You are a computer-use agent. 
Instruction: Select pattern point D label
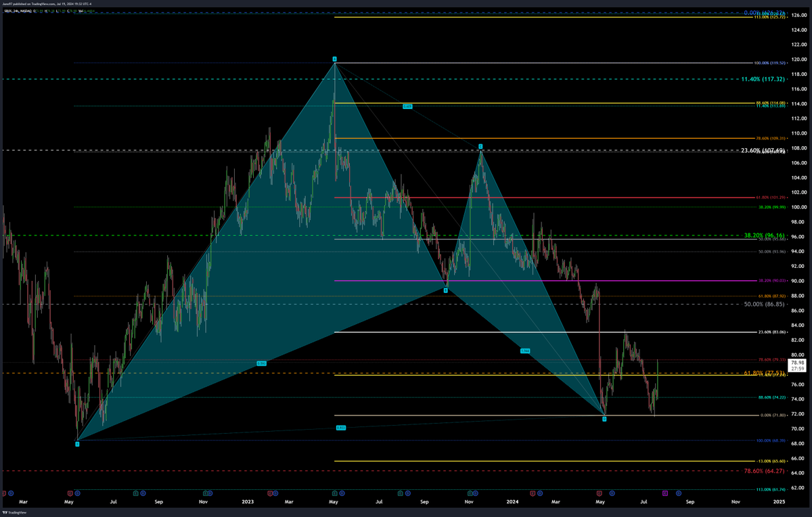pos(604,420)
